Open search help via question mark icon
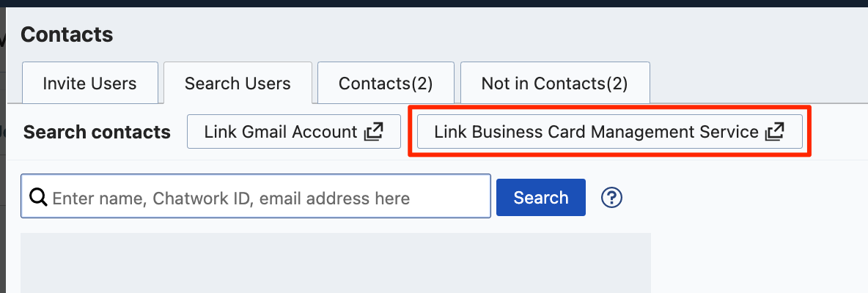 [611, 197]
